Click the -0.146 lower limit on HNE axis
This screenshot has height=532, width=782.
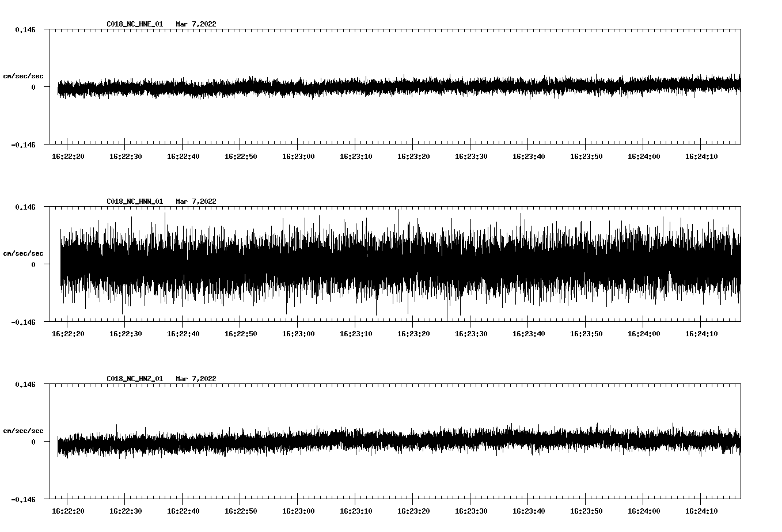click(x=23, y=145)
